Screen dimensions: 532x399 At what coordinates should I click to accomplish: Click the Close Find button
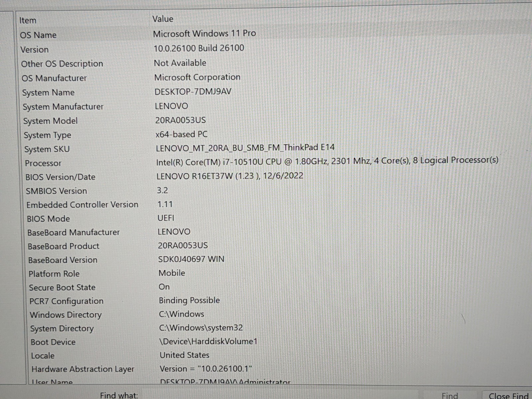(x=508, y=395)
